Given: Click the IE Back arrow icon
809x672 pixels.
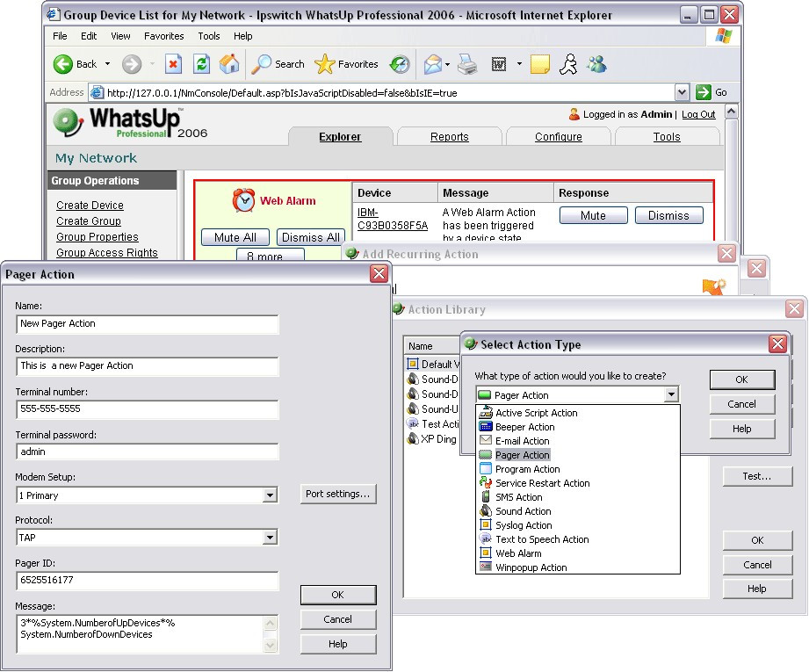Looking at the screenshot, I should click(x=63, y=64).
